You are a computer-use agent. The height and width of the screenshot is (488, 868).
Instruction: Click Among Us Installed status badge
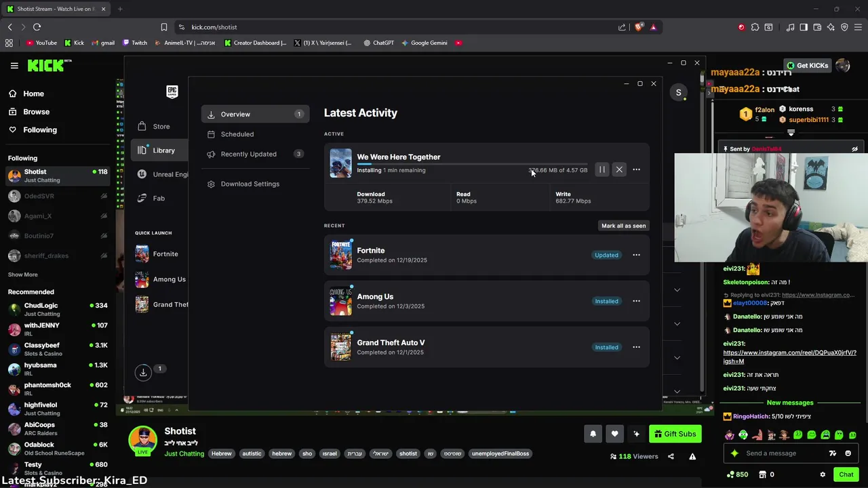pyautogui.click(x=606, y=301)
